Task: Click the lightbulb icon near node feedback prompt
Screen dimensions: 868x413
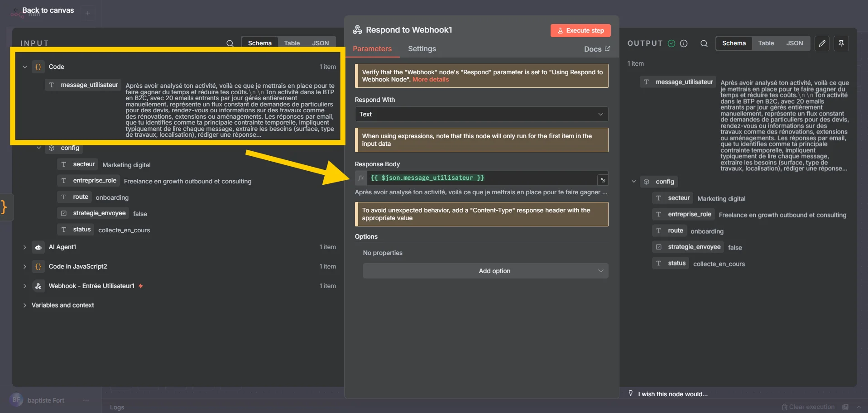Action: (x=630, y=394)
